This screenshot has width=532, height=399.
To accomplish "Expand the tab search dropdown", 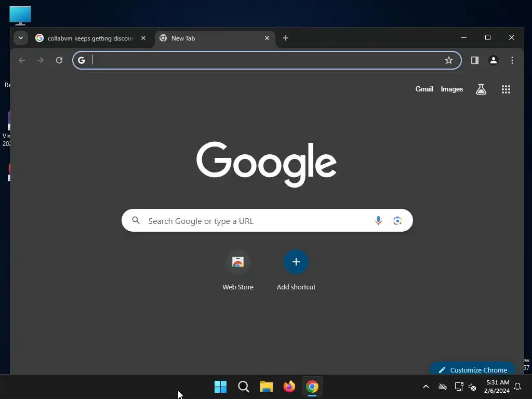I will (x=21, y=38).
